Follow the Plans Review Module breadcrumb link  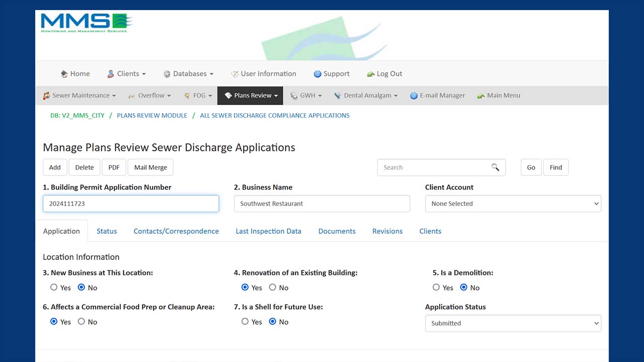pyautogui.click(x=152, y=116)
